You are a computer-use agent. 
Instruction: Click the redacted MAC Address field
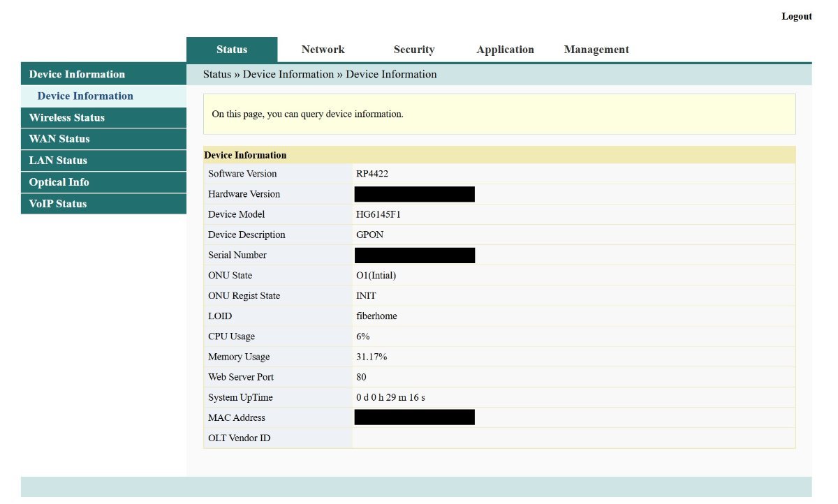pyautogui.click(x=414, y=417)
